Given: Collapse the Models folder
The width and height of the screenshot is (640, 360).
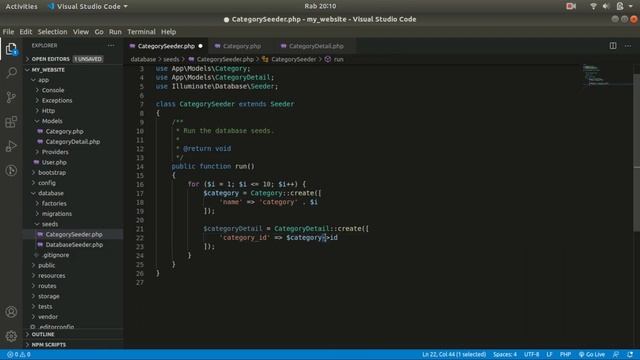Looking at the screenshot, I should (52, 121).
